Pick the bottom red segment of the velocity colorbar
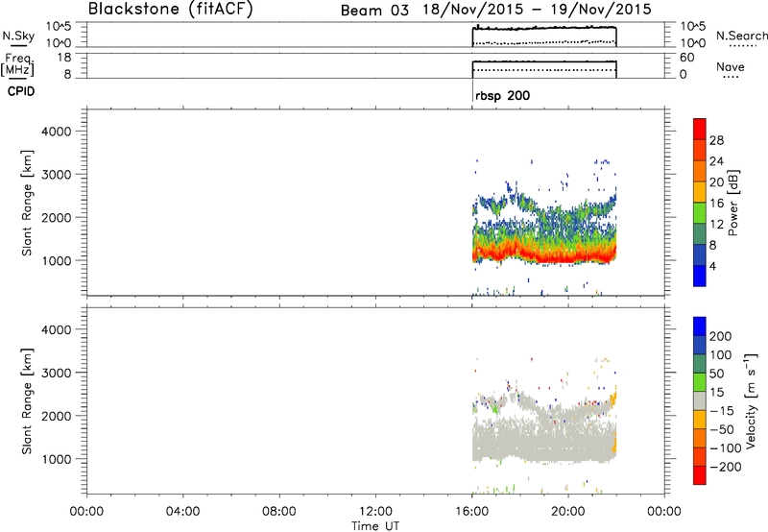 click(700, 475)
